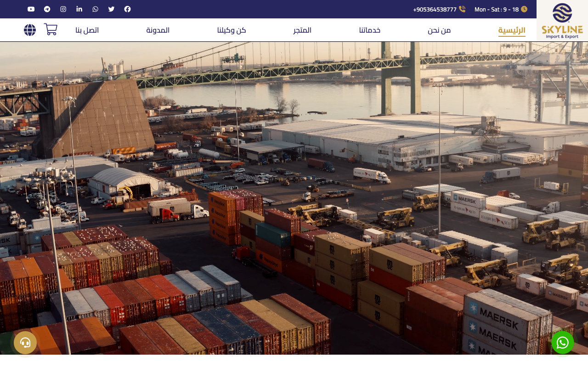
Task: Open the Facebook icon link
Action: [x=127, y=9]
